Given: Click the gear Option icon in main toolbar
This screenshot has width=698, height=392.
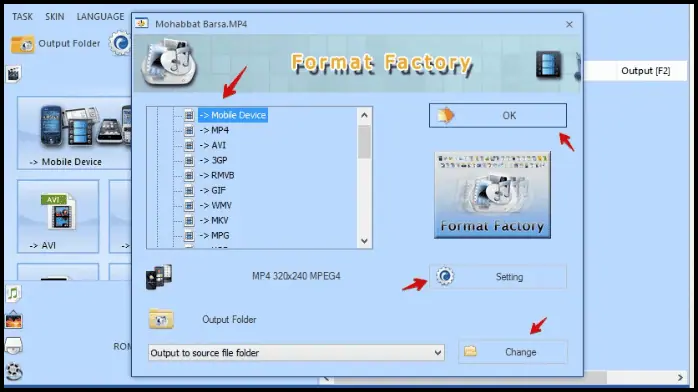Looking at the screenshot, I should [120, 43].
